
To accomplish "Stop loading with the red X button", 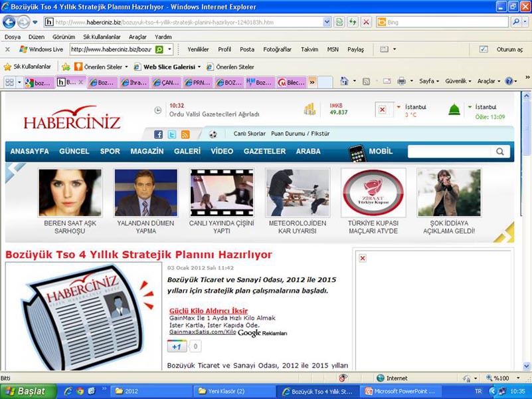I will [x=366, y=23].
